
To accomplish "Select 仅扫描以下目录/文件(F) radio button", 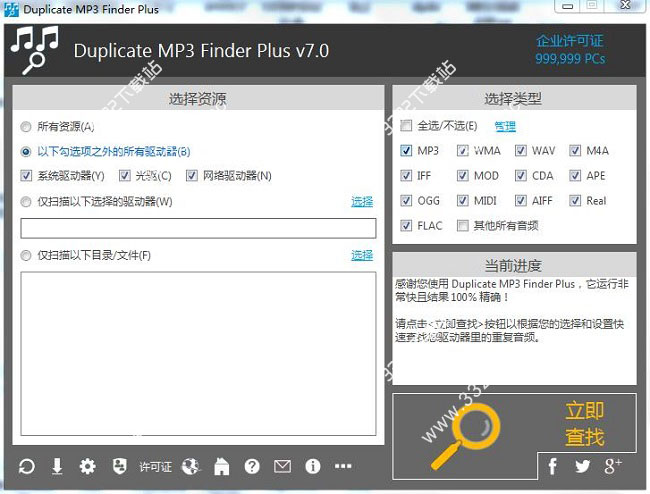I will click(x=26, y=255).
